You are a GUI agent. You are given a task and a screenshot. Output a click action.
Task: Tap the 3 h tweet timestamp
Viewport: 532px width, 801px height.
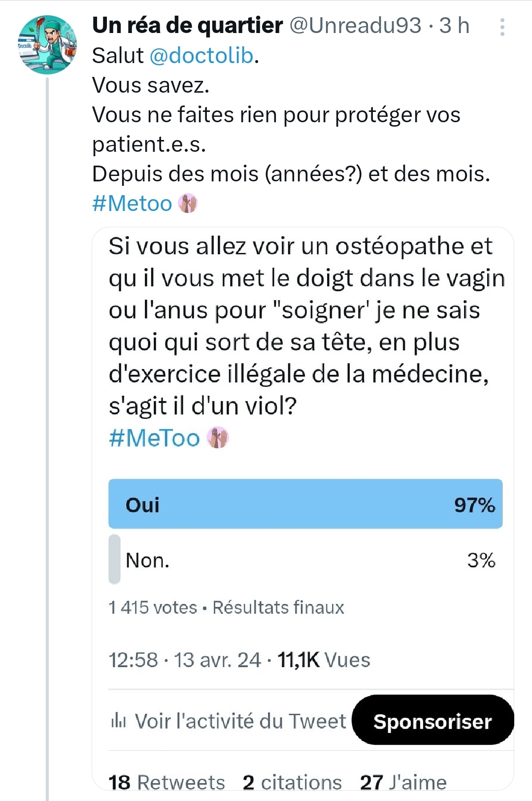point(454,26)
